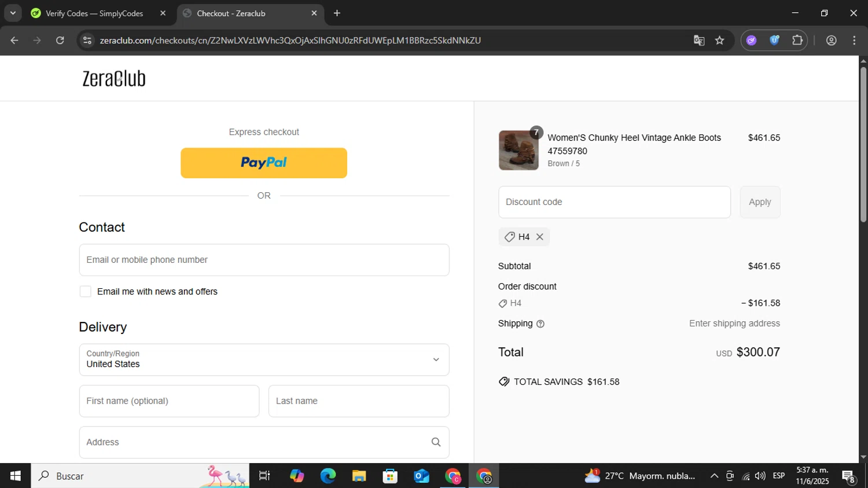Screen dimensions: 868x488
Task: Click the Women'S Chunky Heel Vintage Ankle Boots title
Action: [x=634, y=144]
